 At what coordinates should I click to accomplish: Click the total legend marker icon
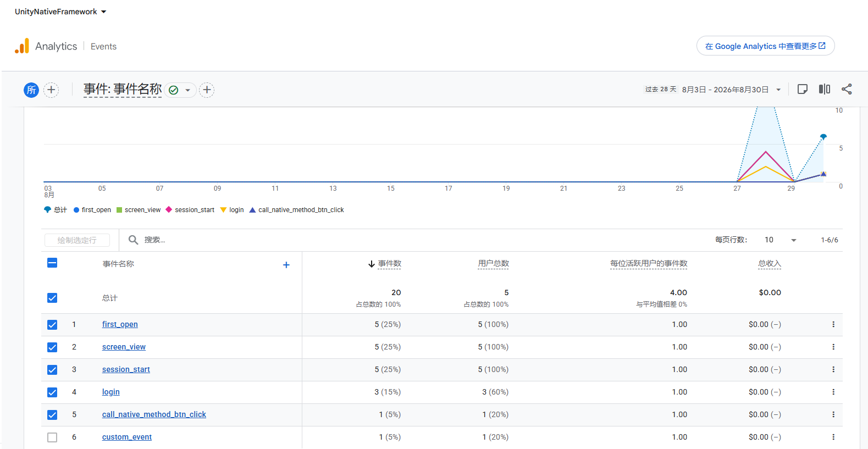point(47,209)
